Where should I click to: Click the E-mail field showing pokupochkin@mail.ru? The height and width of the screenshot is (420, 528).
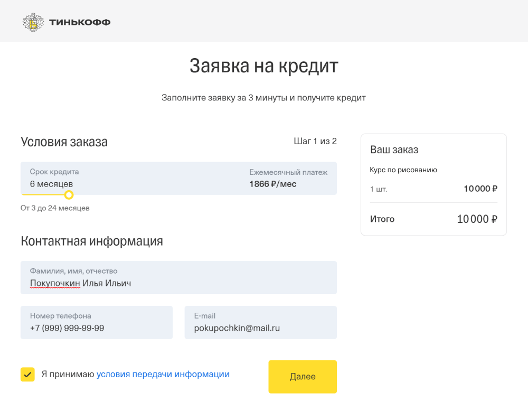pyautogui.click(x=261, y=322)
